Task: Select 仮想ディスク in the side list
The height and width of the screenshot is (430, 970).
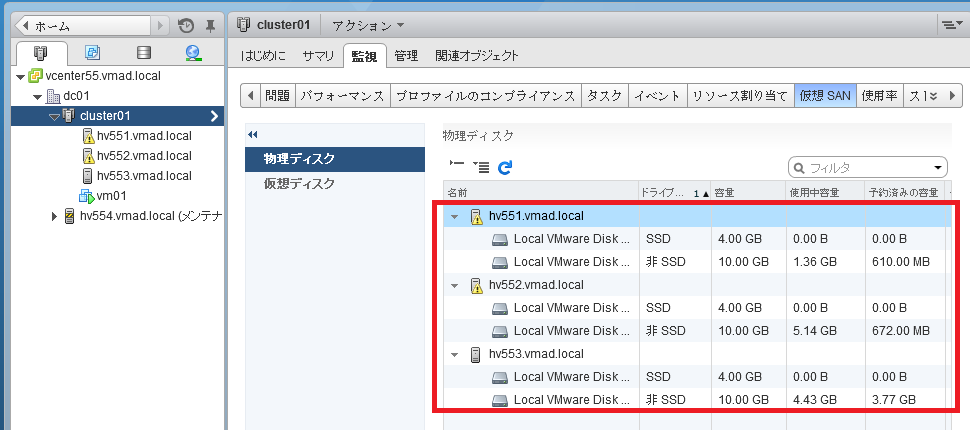Action: pyautogui.click(x=335, y=184)
